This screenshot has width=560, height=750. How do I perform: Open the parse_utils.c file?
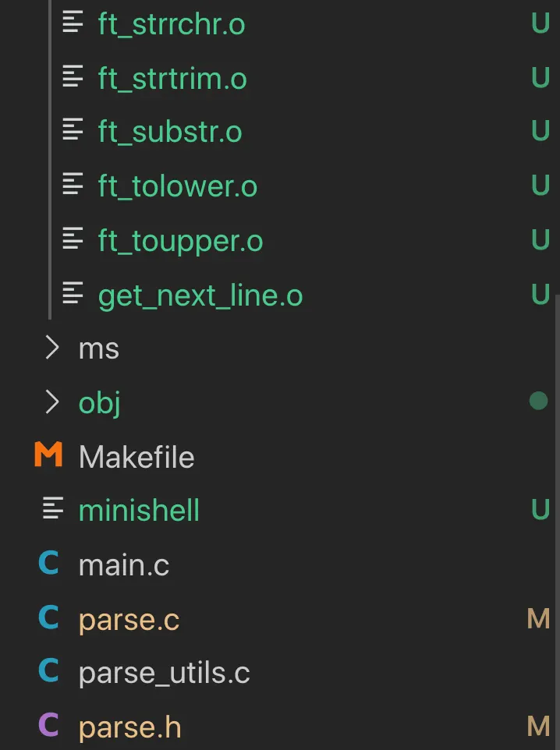pyautogui.click(x=165, y=673)
